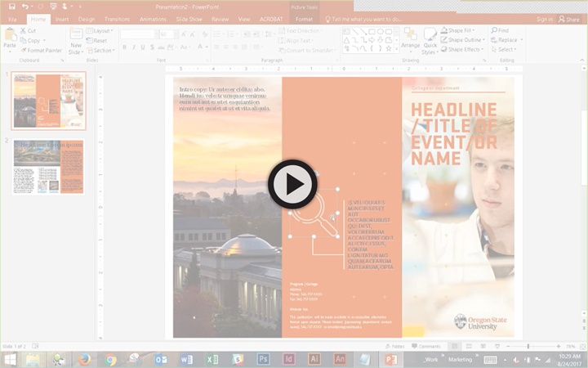The width and height of the screenshot is (588, 368).
Task: Align text left
Action: [216, 47]
